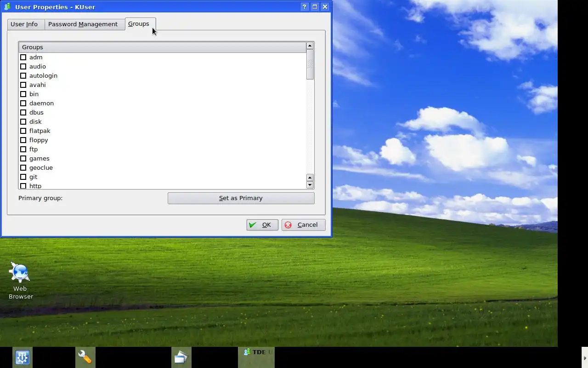Open the Password Management tab

point(85,24)
